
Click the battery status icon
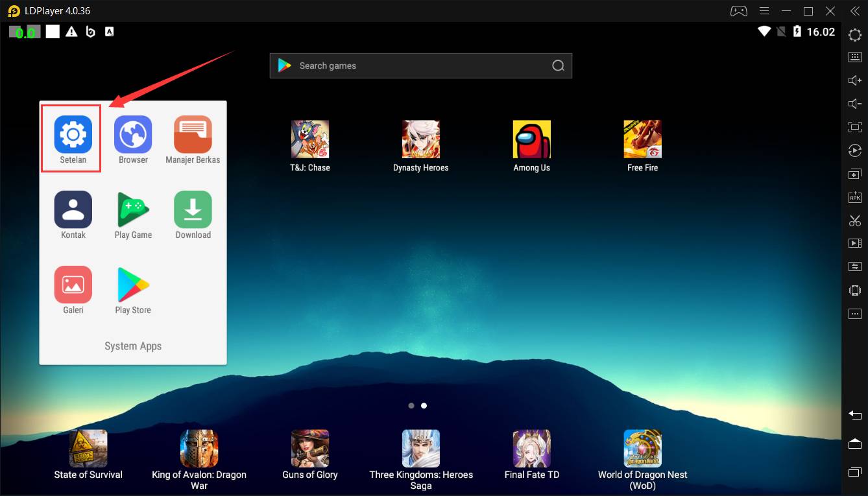click(797, 32)
